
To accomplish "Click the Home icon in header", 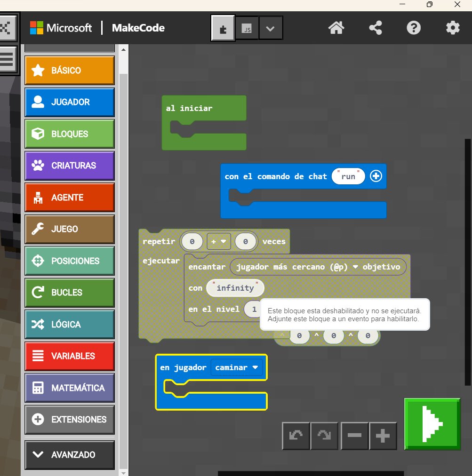I will [336, 28].
